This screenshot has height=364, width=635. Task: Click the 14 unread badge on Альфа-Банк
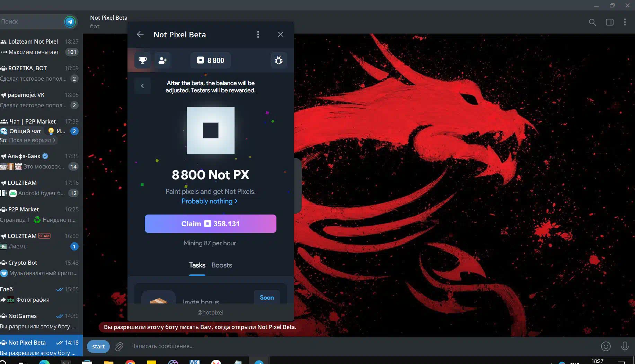73,166
